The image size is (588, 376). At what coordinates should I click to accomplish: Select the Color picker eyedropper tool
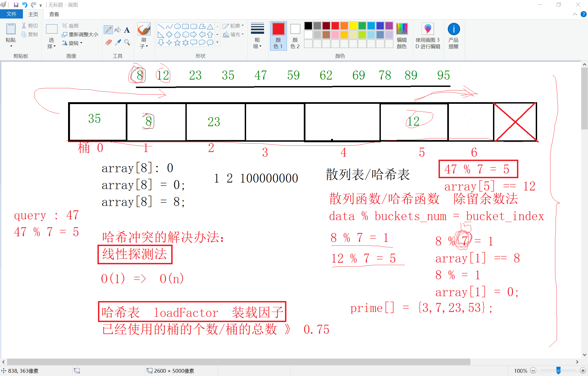pos(118,42)
